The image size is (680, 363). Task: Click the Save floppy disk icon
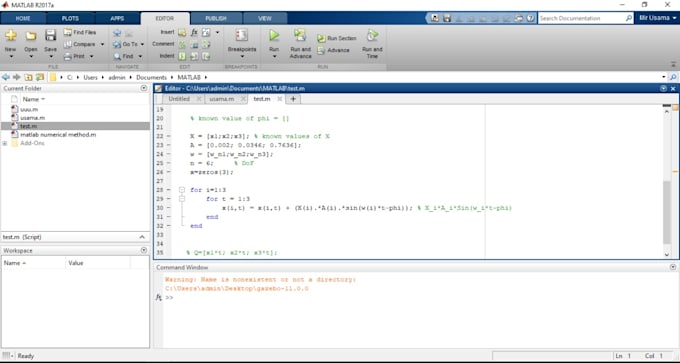click(50, 36)
